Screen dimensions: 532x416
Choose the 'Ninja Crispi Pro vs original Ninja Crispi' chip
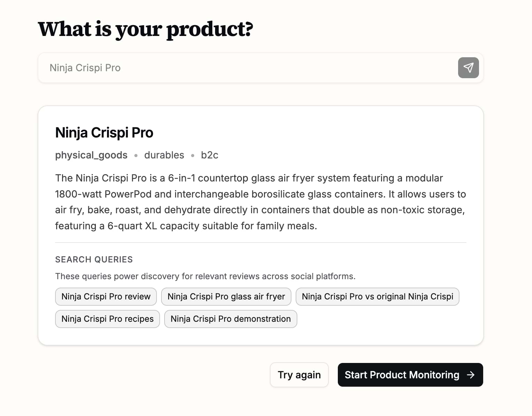[x=377, y=296]
